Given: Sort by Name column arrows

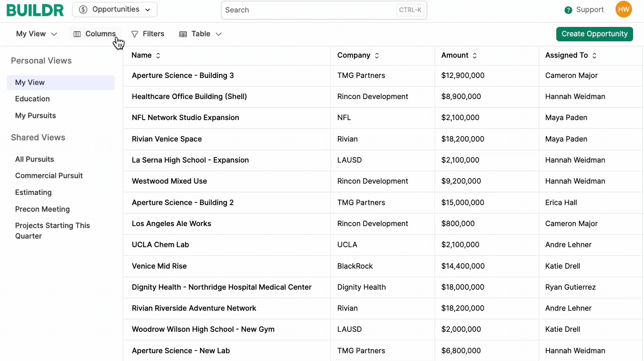Looking at the screenshot, I should (x=158, y=56).
